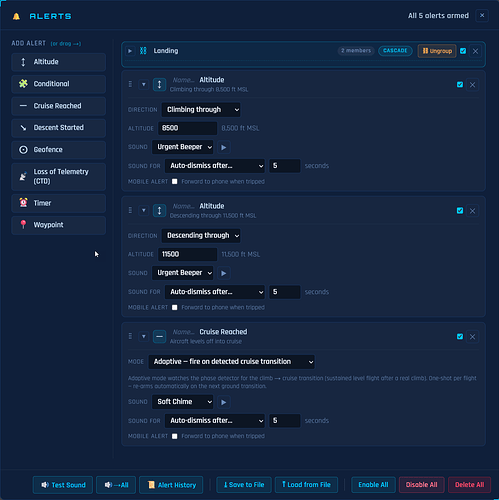Viewport: 499px width, 500px height.
Task: Open the Cruise Reached mode dropdown
Action: coord(232,362)
